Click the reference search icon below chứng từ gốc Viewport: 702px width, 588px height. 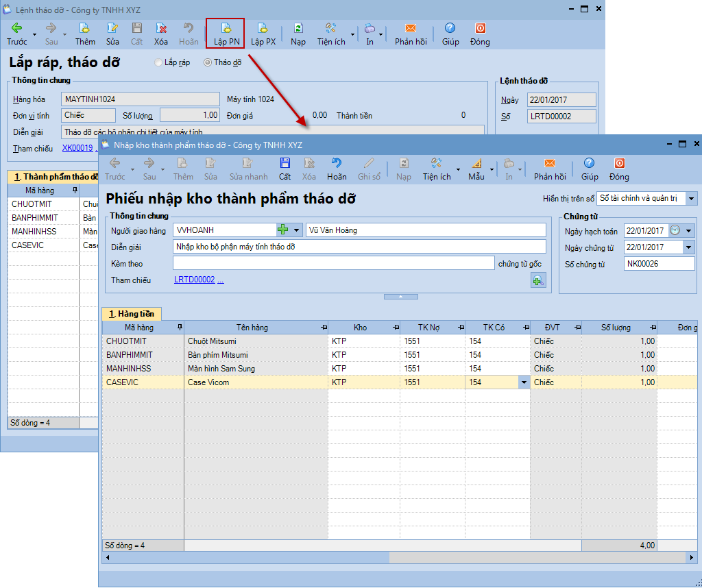pyautogui.click(x=538, y=280)
